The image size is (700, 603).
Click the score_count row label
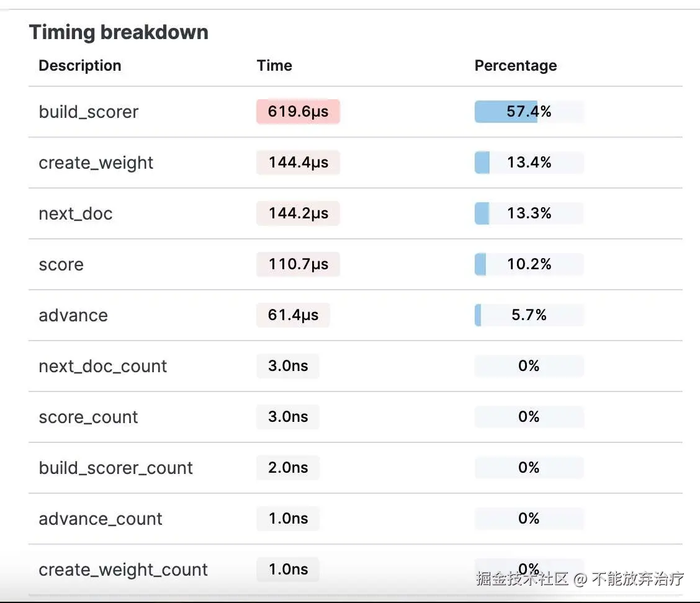(88, 417)
